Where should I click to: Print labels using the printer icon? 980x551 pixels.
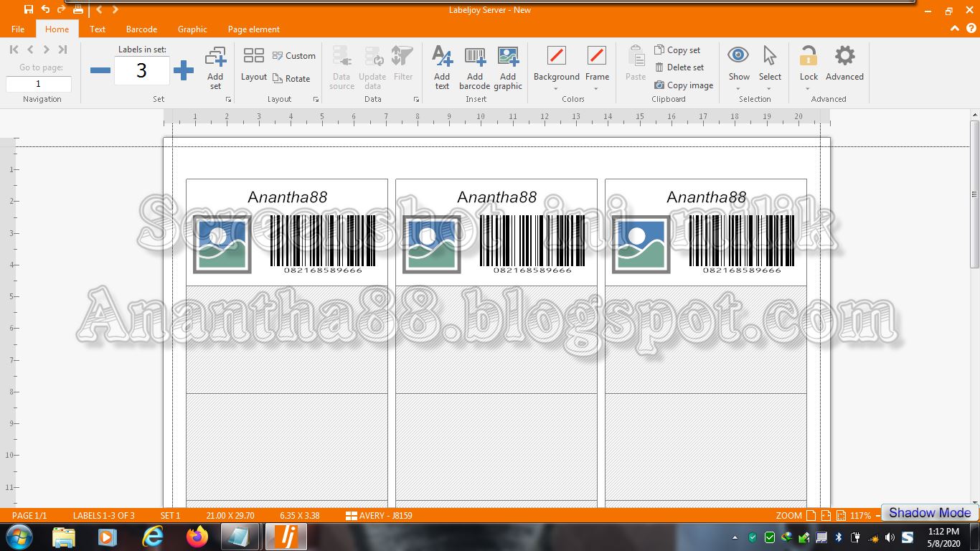pos(78,9)
